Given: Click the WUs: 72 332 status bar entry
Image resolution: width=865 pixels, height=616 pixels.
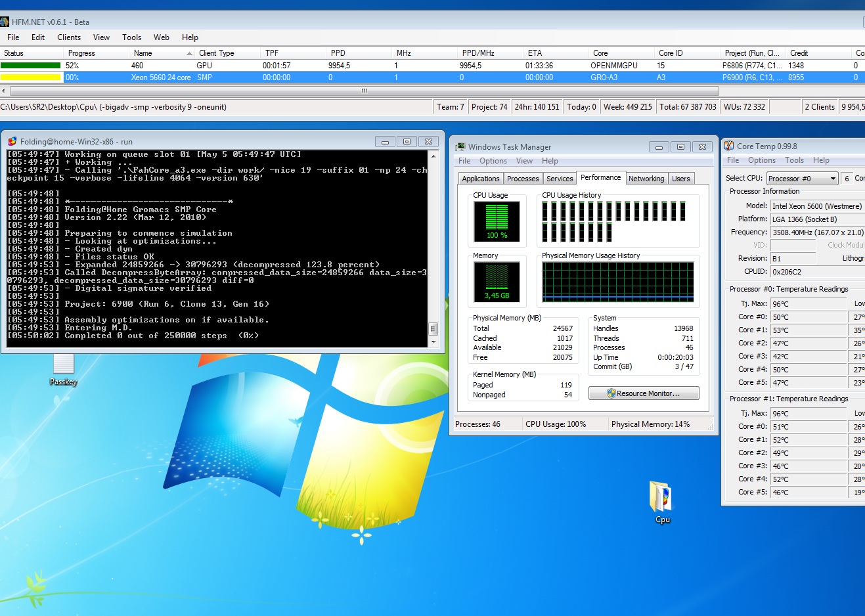Looking at the screenshot, I should [x=744, y=107].
